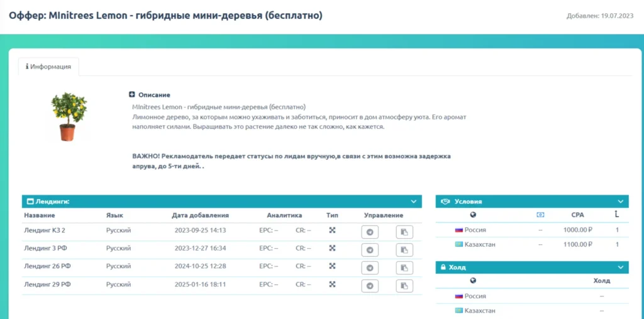Copy link for Лендинг 26 РФ
Screen dimensions: 644x319
[404, 268]
